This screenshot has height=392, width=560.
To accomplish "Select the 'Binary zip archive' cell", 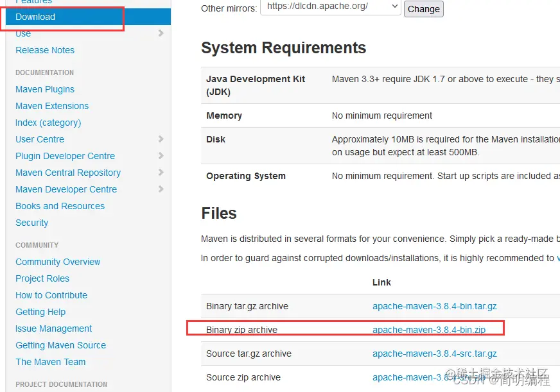I will coord(241,330).
